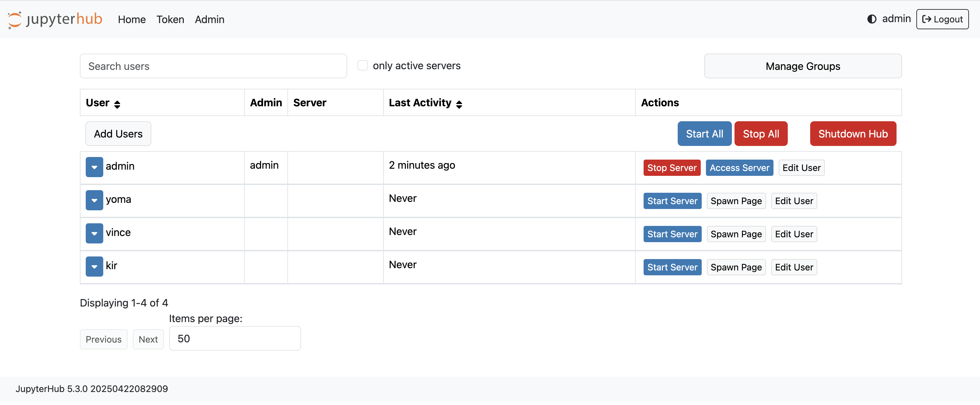The image size is (980, 405).
Task: Access the admin user's server
Action: pyautogui.click(x=739, y=167)
